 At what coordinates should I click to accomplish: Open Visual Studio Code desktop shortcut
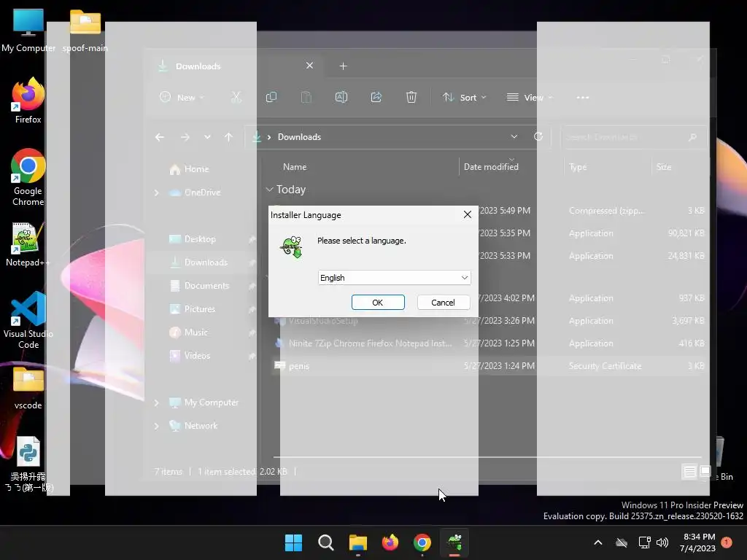click(x=28, y=320)
